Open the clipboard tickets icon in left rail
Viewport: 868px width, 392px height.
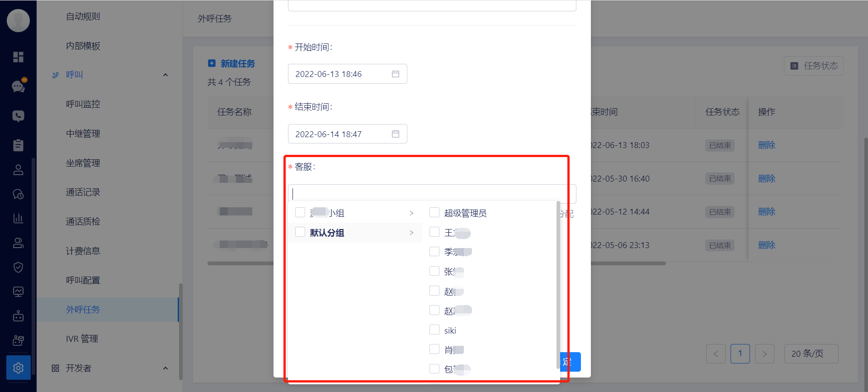(18, 145)
